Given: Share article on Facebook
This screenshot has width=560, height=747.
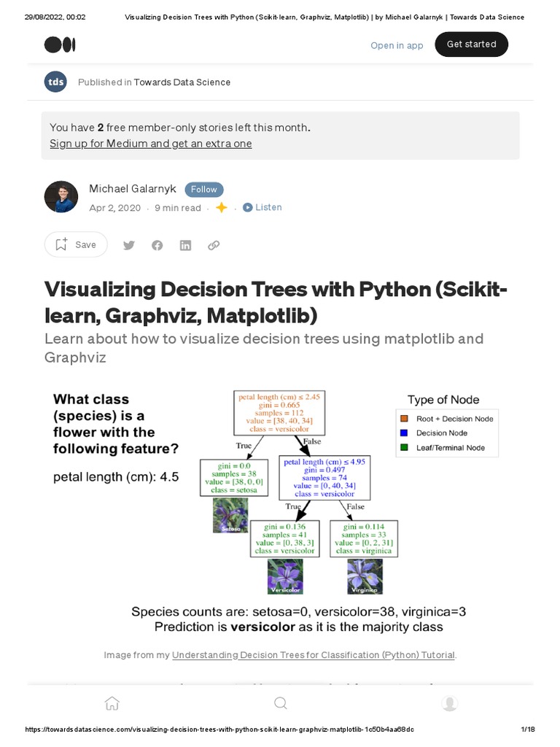Looking at the screenshot, I should tap(157, 245).
